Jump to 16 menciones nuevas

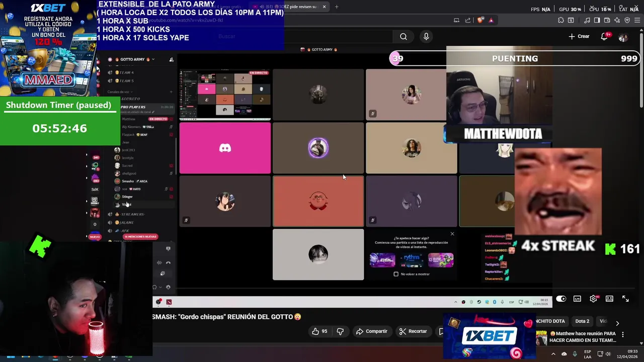coord(140,236)
